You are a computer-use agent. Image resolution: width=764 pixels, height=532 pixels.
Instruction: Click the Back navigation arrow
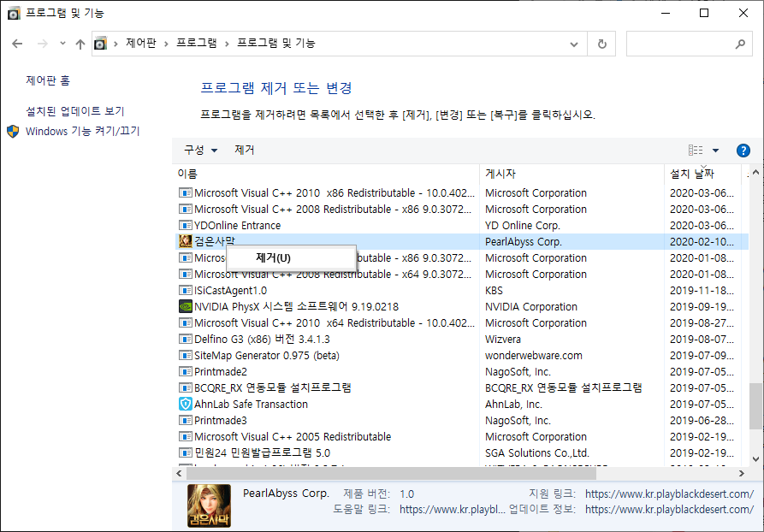[18, 44]
